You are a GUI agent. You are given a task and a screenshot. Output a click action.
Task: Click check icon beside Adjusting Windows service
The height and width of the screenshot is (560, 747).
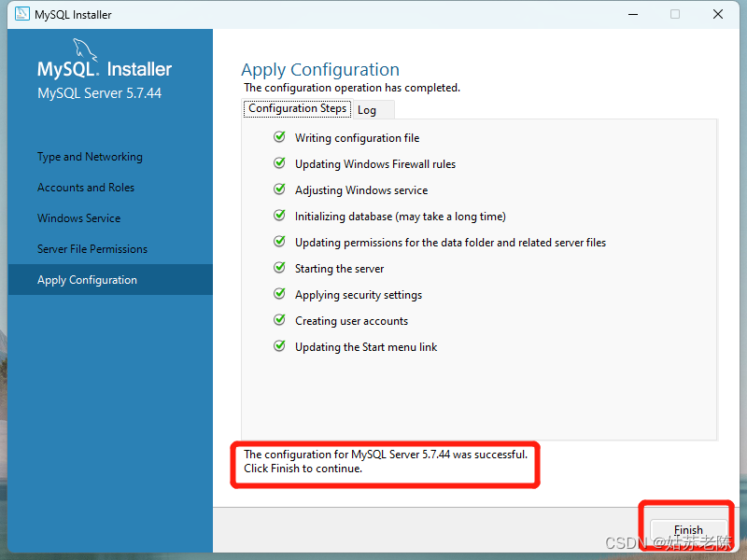pos(279,189)
